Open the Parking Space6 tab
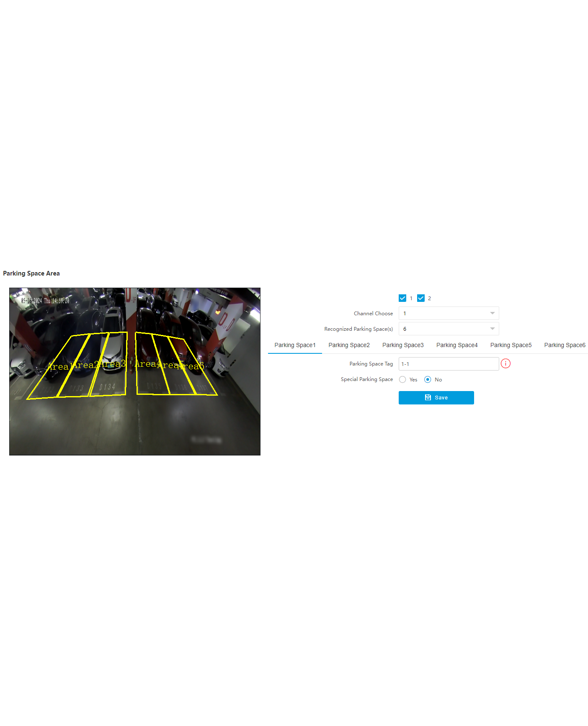The width and height of the screenshot is (588, 726). [565, 345]
